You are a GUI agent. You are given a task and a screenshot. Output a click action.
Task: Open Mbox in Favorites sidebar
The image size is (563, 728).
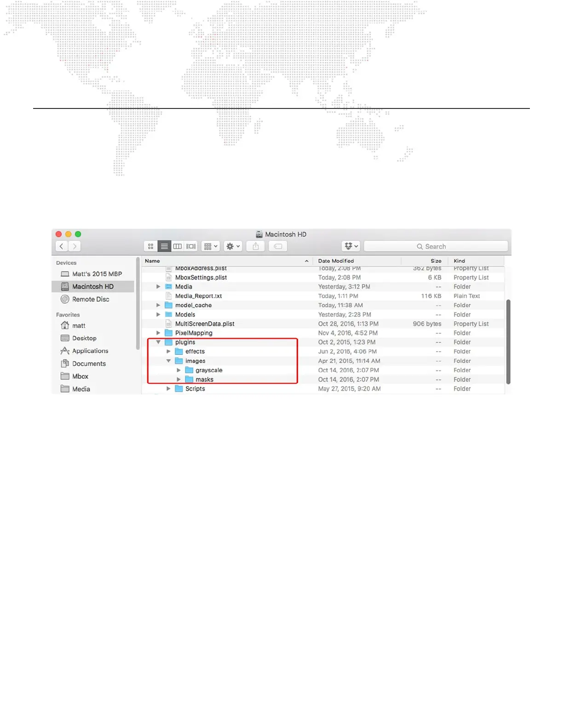93,376
